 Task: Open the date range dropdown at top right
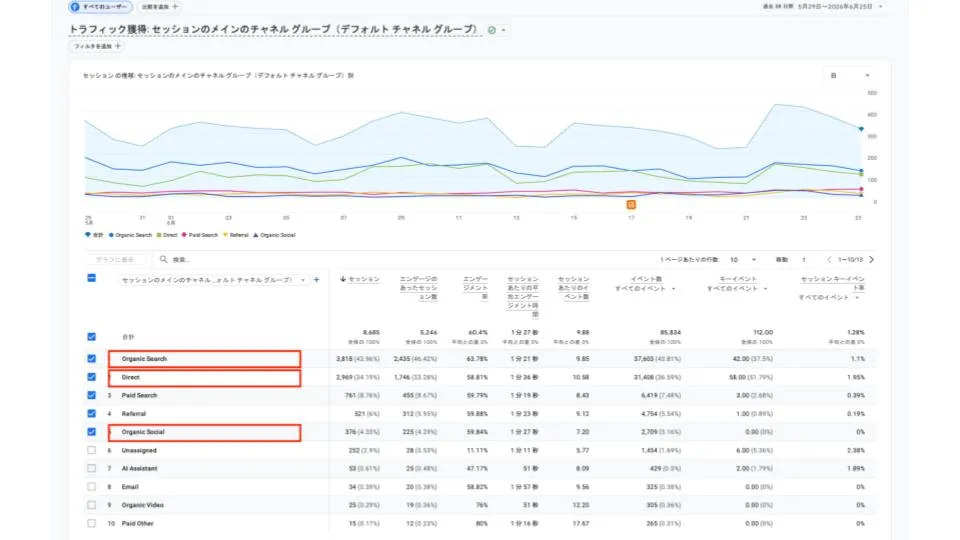point(880,7)
